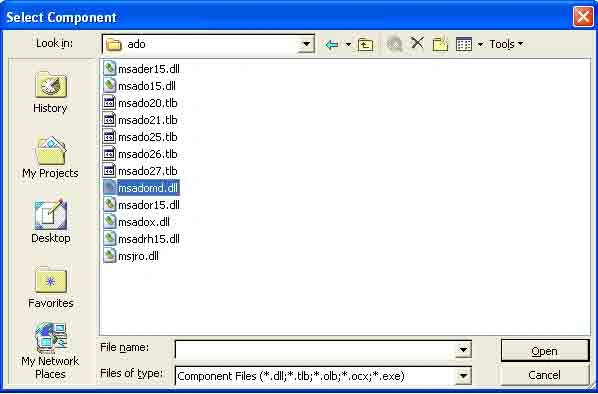This screenshot has height=394, width=598.
Task: Select file msado15.dll
Action: tap(140, 86)
